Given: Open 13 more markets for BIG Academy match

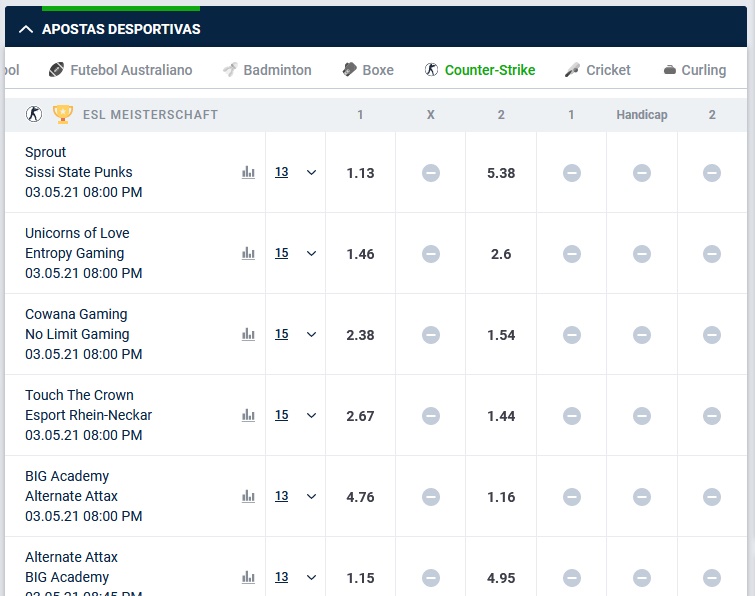Looking at the screenshot, I should (282, 496).
